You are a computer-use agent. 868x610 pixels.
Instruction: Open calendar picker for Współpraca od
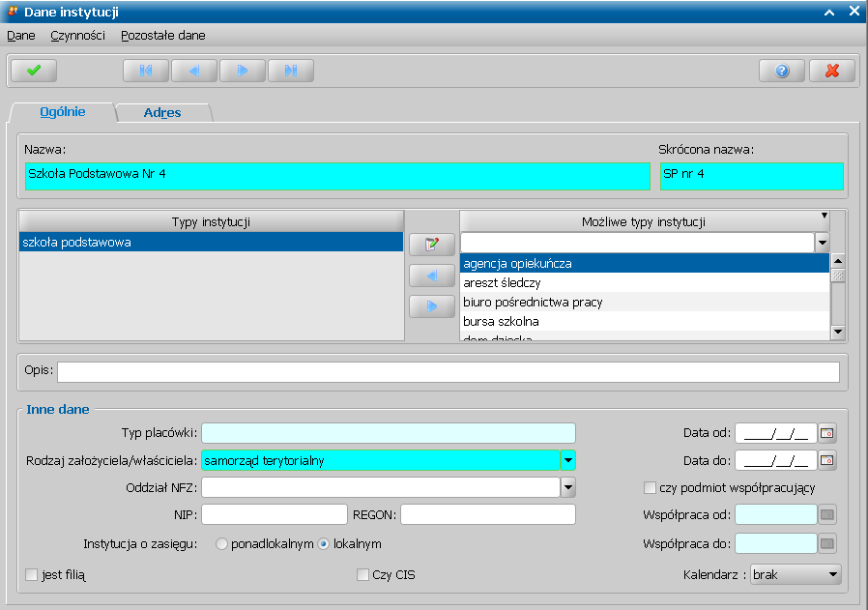pos(827,515)
